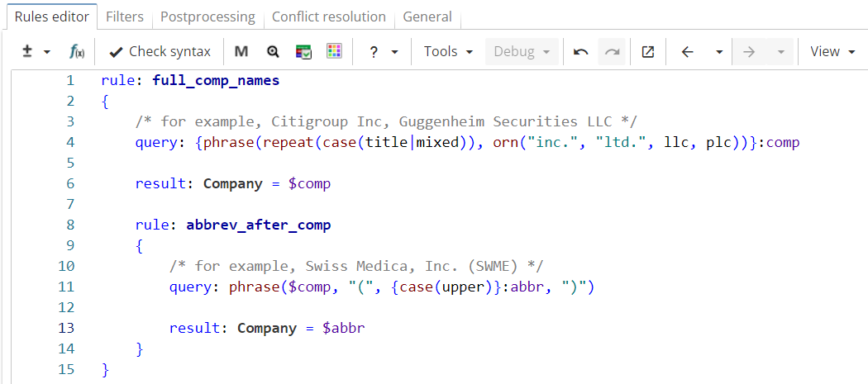Click the undo arrow icon

tap(581, 51)
